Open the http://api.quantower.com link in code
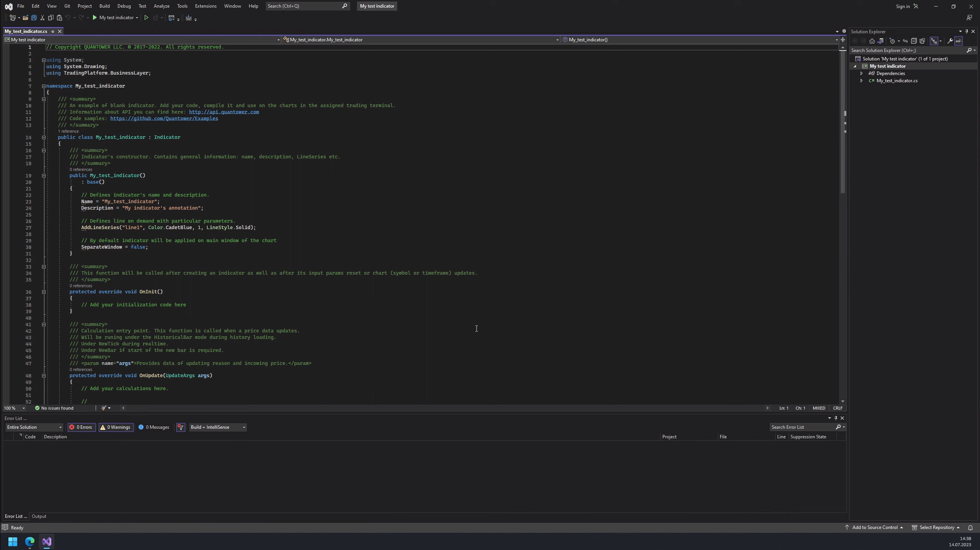This screenshot has height=550, width=980. 224,112
